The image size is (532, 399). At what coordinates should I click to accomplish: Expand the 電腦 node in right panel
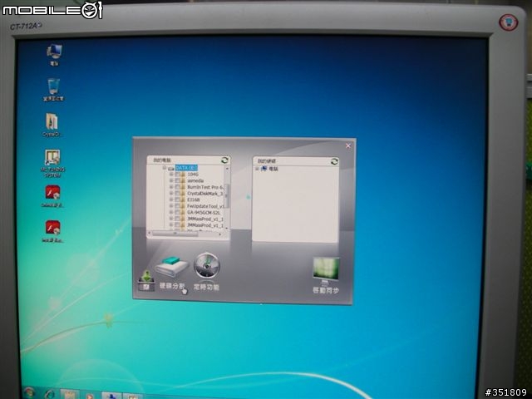(257, 169)
